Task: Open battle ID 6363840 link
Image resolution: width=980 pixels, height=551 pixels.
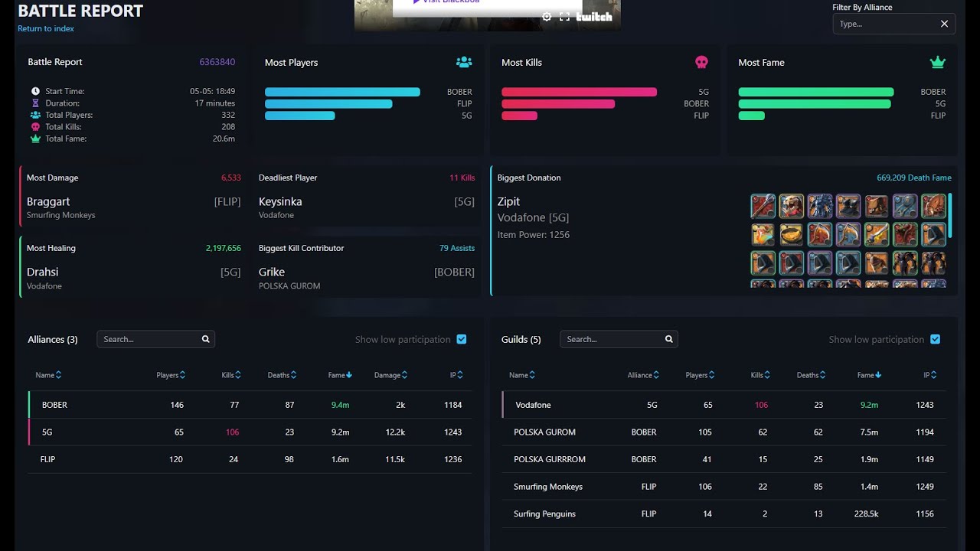Action: pos(217,62)
